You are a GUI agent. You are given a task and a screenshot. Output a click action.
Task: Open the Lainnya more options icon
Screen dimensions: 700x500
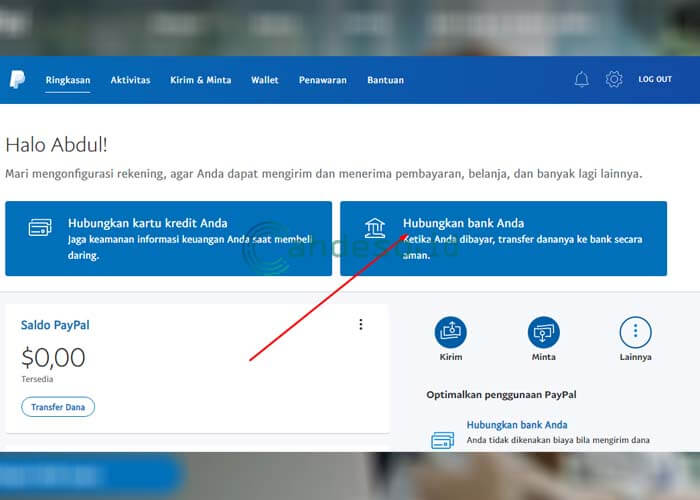pos(635,332)
